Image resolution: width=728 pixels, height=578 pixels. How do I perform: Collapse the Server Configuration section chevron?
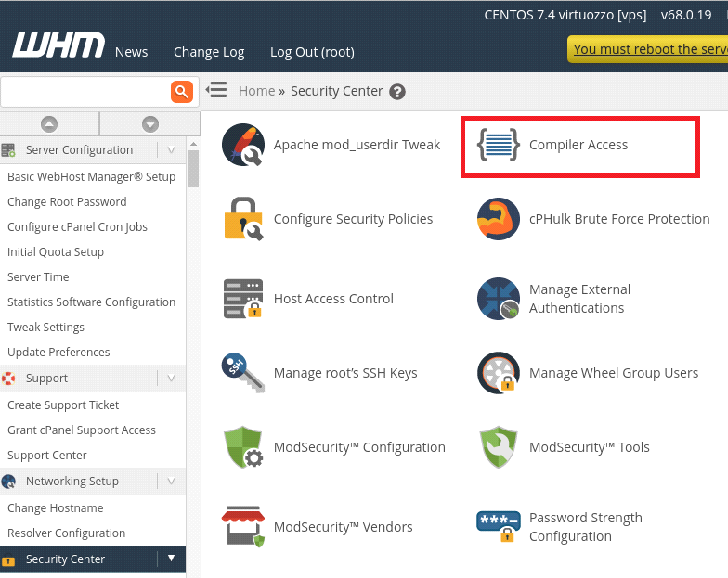tap(171, 150)
